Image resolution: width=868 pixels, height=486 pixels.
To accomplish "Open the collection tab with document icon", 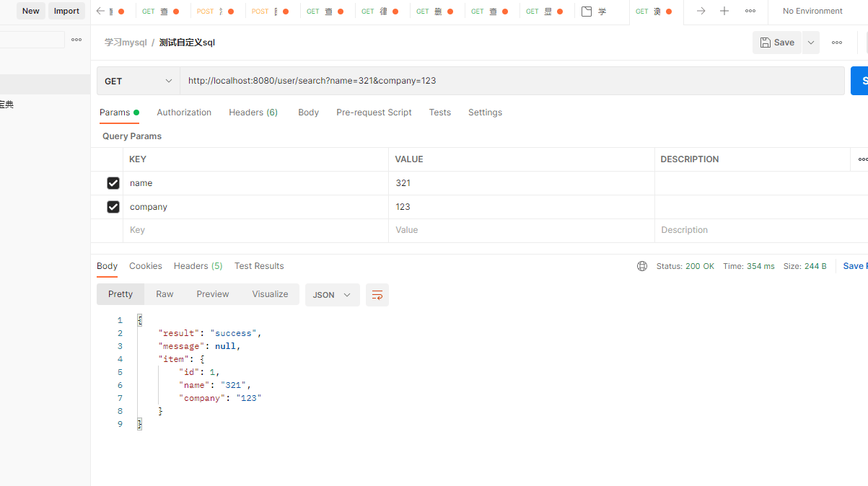I will 602,12.
